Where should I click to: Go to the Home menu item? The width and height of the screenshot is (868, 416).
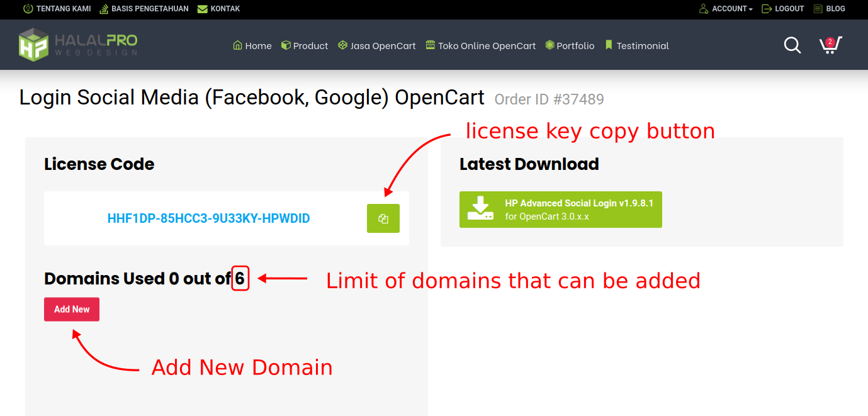click(x=252, y=45)
